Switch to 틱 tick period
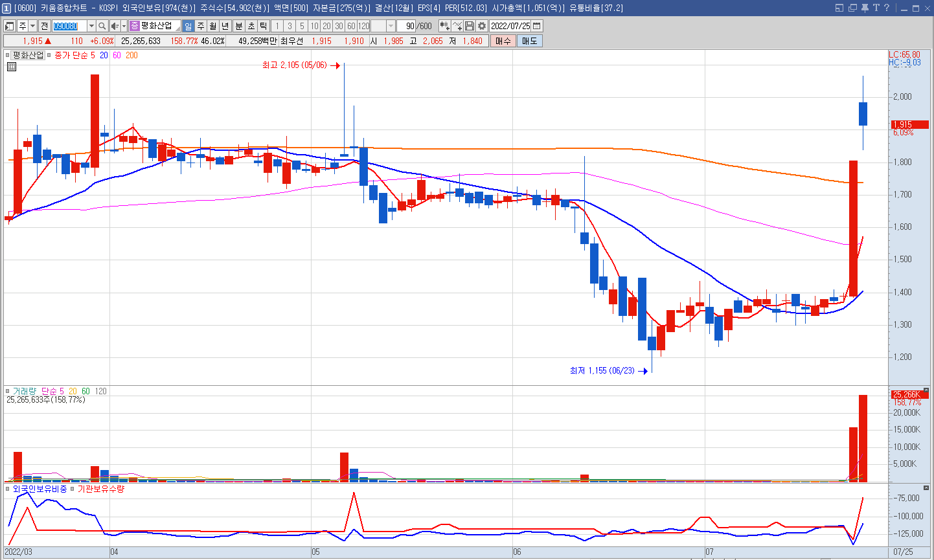The width and height of the screenshot is (934, 560). pos(263,26)
